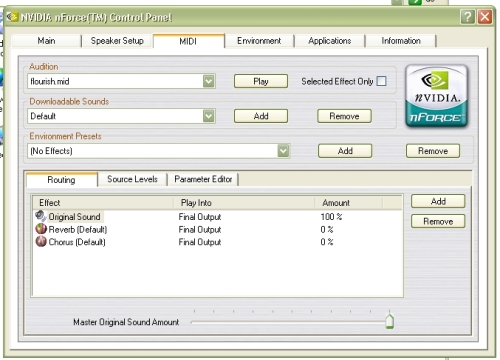Click the Chorus (Default) effect icon

pyautogui.click(x=41, y=241)
